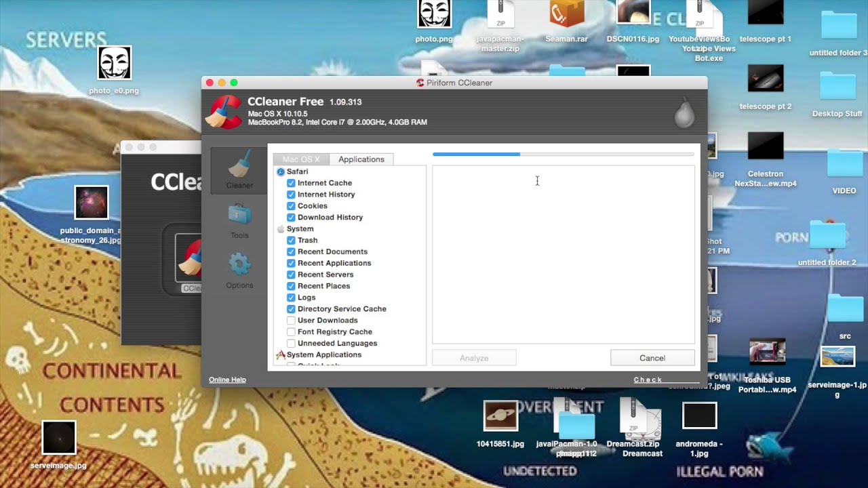The width and height of the screenshot is (868, 488).
Task: Toggle Recent Documents checkbox
Action: 291,252
